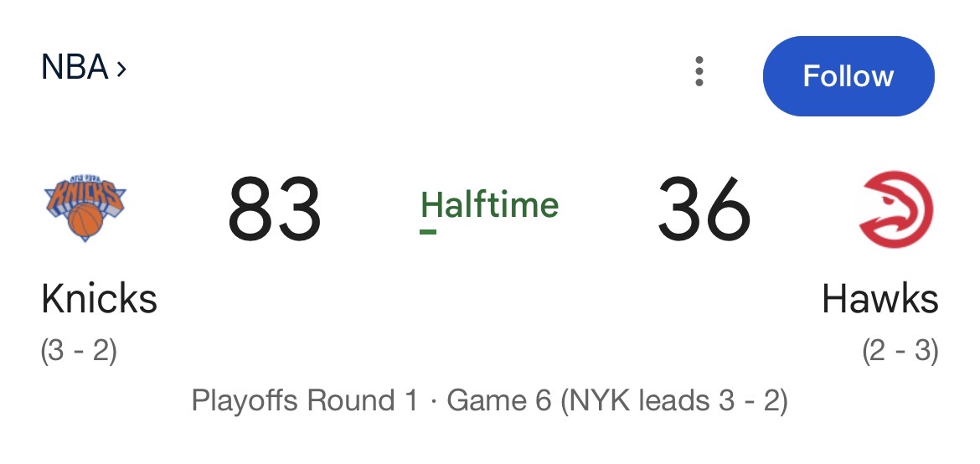
Task: Click the Hawks series record (2 - 3)
Action: (x=900, y=352)
